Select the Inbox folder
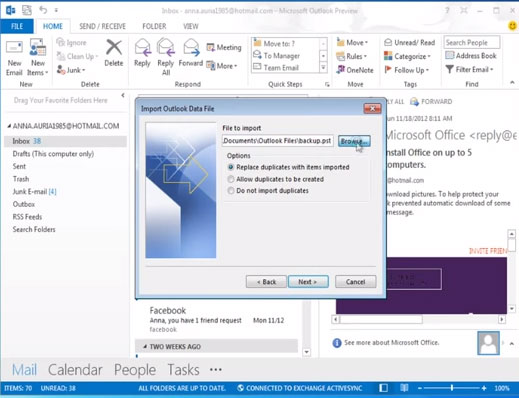Image resolution: width=519 pixels, height=398 pixels. [x=65, y=141]
